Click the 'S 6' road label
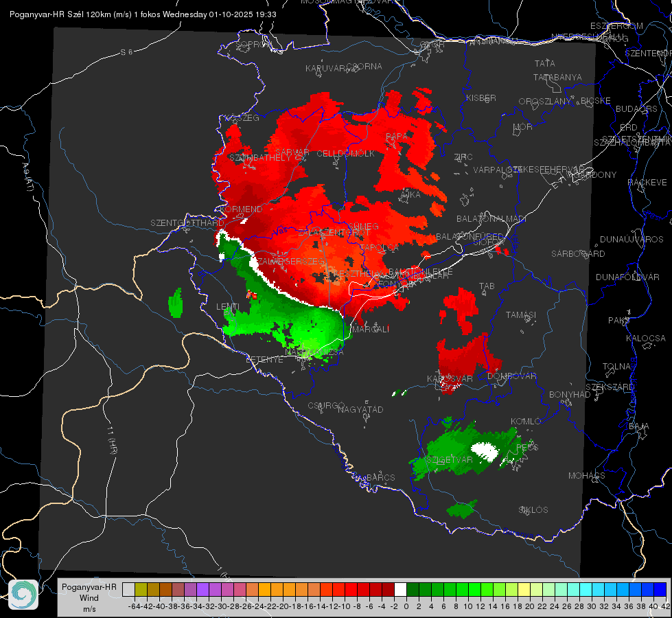Screen dimensions: 672x618 click(x=126, y=52)
